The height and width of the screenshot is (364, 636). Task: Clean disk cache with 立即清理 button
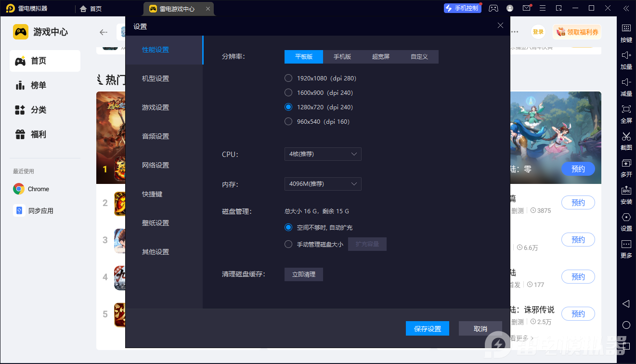click(x=303, y=274)
